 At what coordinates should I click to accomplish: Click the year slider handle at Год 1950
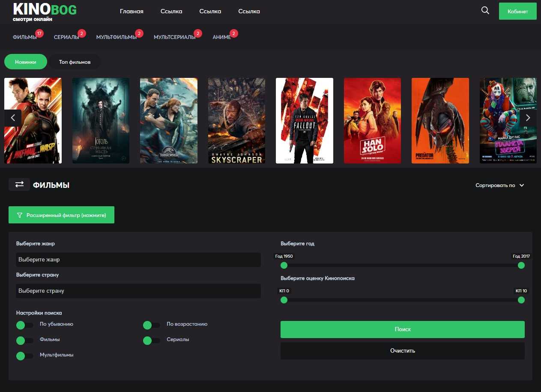[284, 265]
